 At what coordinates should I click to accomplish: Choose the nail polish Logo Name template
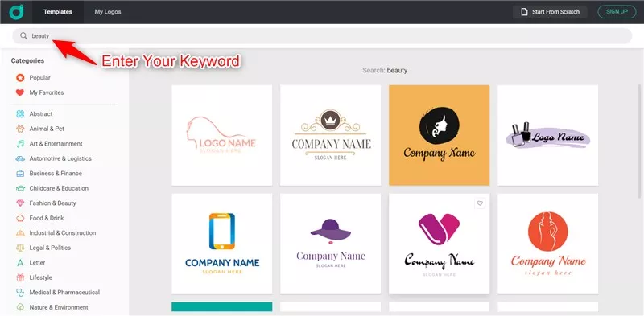pos(548,135)
